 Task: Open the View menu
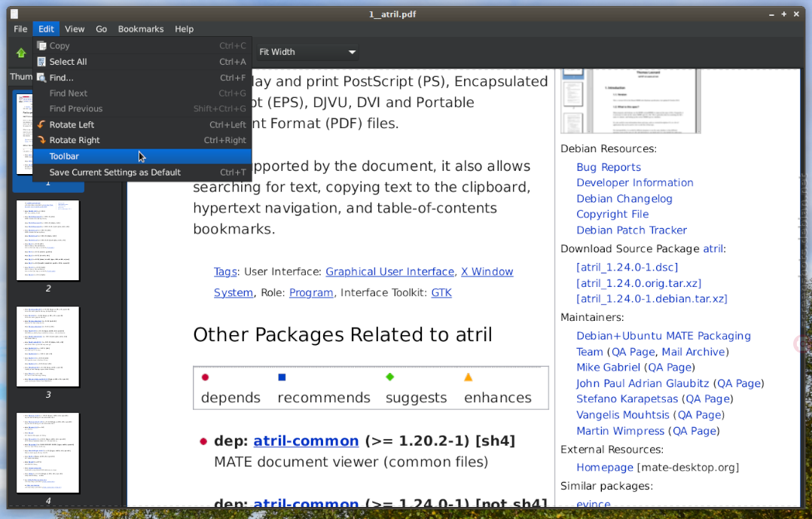(75, 29)
